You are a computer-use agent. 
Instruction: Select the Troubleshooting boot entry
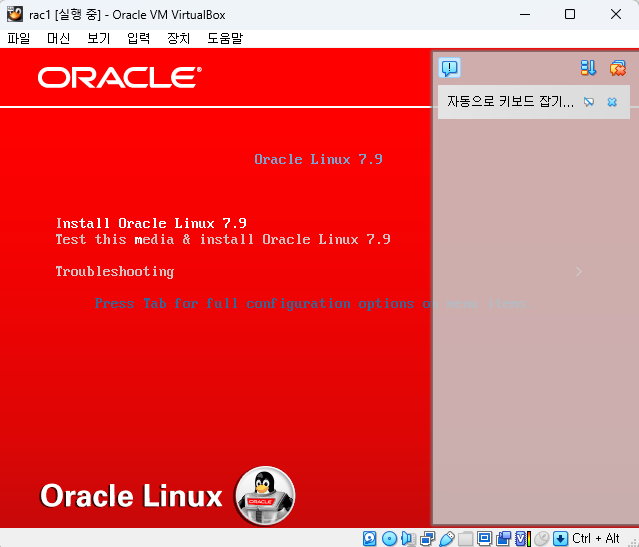tap(115, 271)
